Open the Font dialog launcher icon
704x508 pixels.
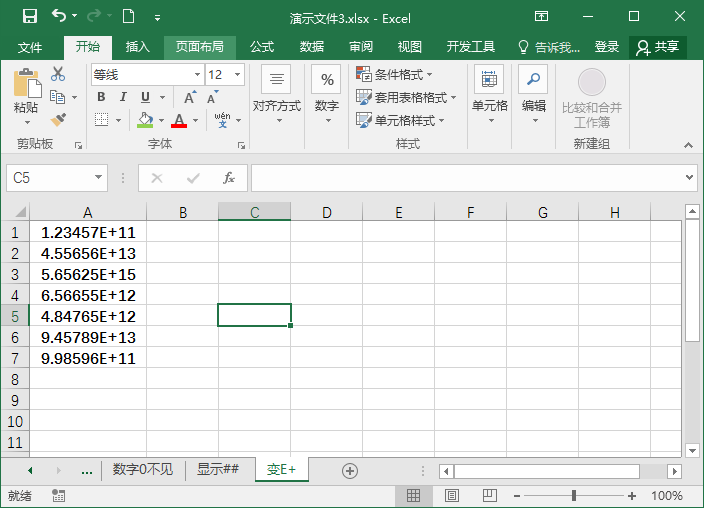click(x=242, y=146)
